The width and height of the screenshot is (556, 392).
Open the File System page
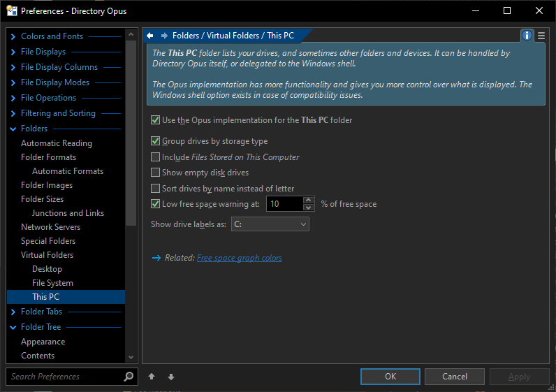click(x=53, y=283)
